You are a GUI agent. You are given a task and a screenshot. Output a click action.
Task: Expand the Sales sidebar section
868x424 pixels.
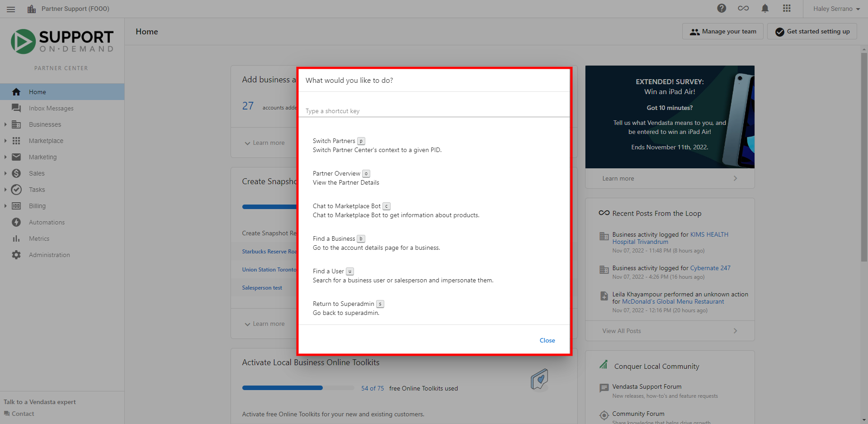coord(5,173)
